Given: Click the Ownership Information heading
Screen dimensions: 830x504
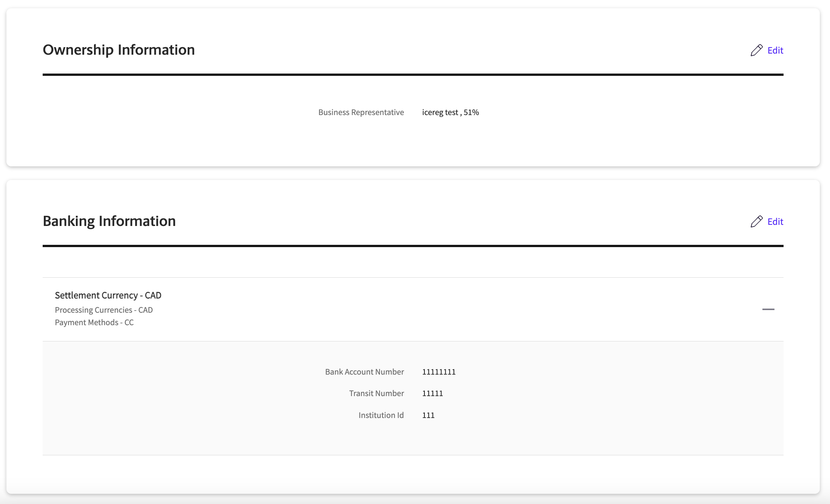Looking at the screenshot, I should tap(119, 50).
